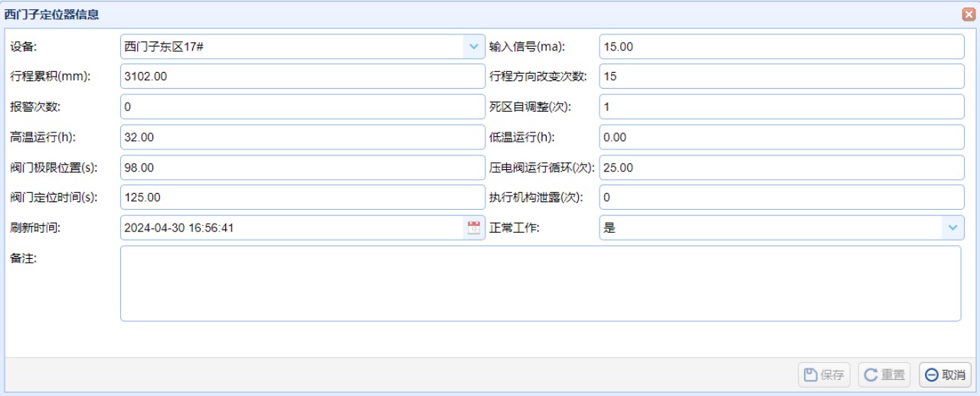Click the 报警次数 input field

coord(302,107)
